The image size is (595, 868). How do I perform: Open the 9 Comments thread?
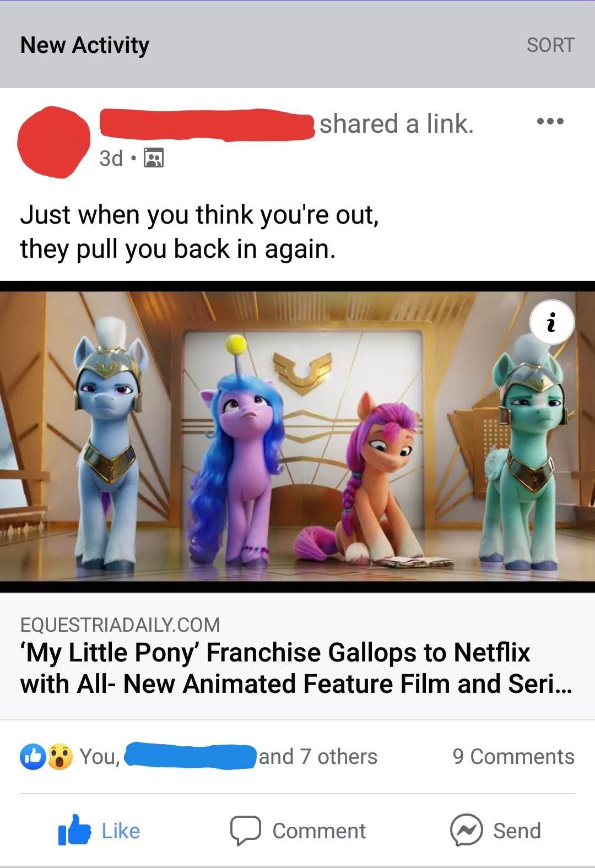click(x=513, y=757)
